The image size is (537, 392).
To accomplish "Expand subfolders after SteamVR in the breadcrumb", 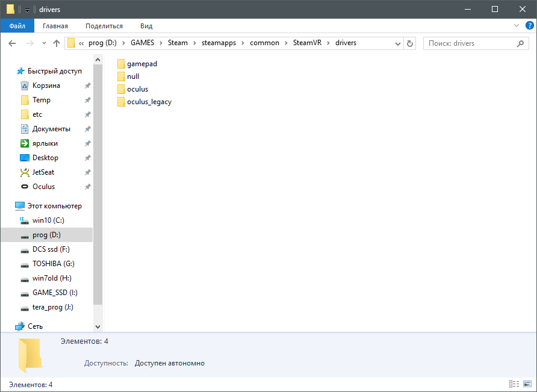I will 329,43.
